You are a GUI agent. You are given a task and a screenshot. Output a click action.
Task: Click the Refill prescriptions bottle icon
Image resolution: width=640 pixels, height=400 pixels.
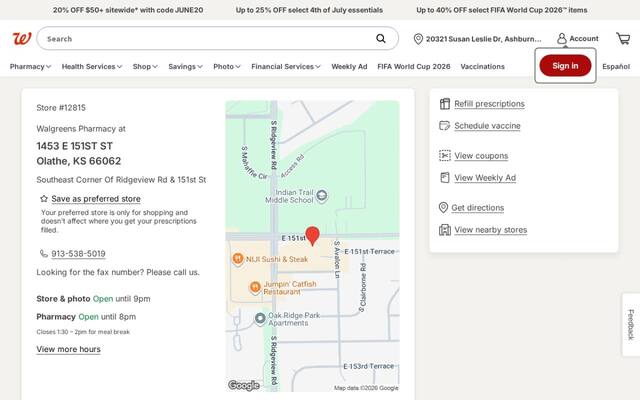(444, 104)
